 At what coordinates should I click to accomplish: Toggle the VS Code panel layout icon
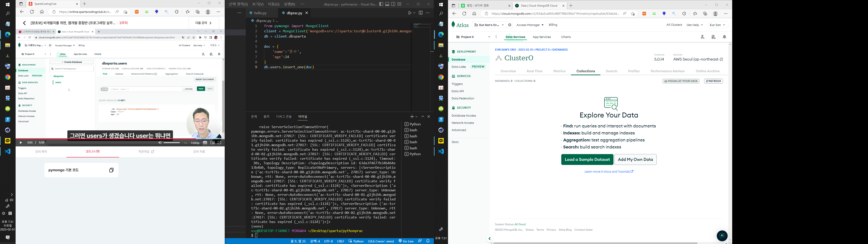[387, 4]
